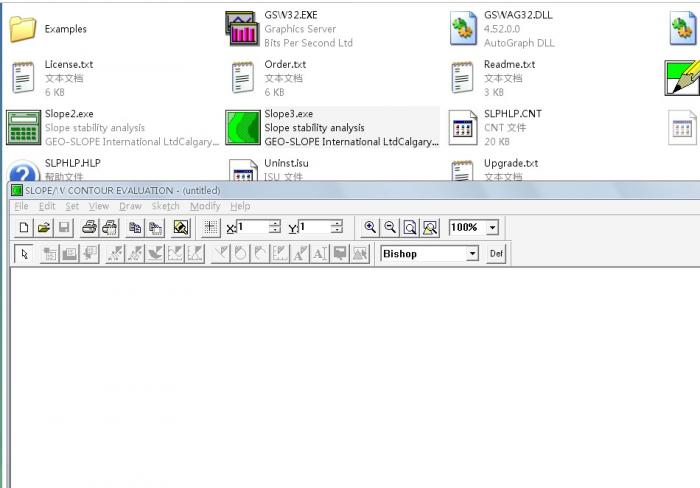Click the Zoom Out magnifier icon
The height and width of the screenshot is (488, 700).
[x=390, y=228]
